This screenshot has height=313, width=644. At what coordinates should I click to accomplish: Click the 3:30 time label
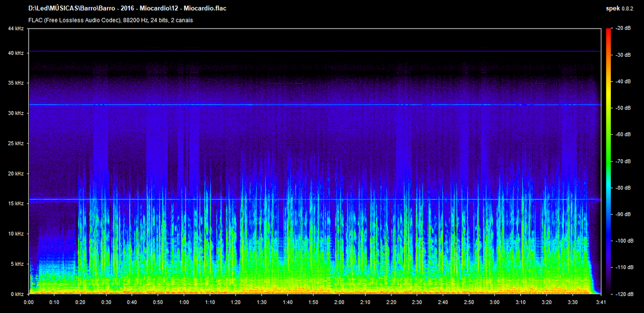[572, 302]
